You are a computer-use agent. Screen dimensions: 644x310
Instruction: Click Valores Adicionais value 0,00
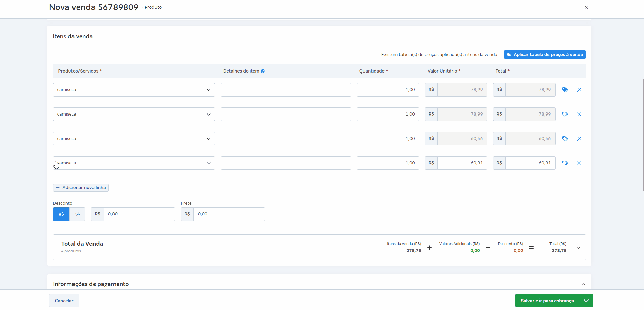tap(475, 251)
